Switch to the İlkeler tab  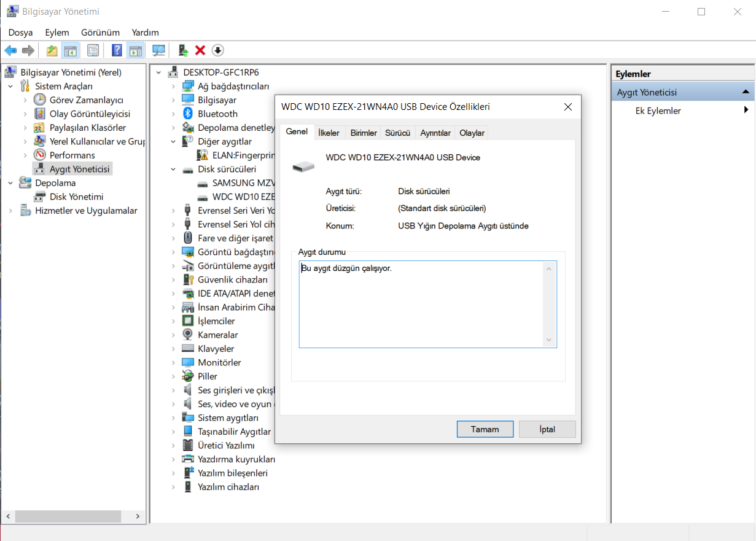coord(329,133)
